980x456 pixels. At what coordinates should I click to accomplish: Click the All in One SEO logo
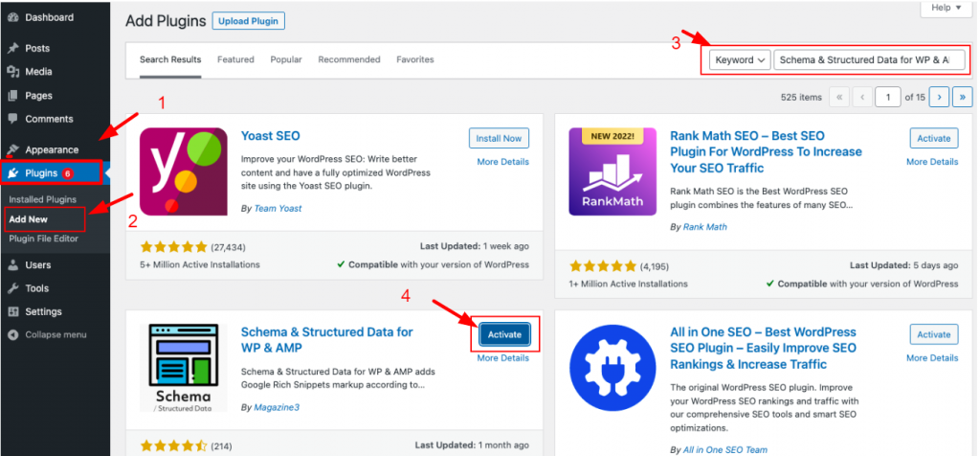click(x=612, y=368)
